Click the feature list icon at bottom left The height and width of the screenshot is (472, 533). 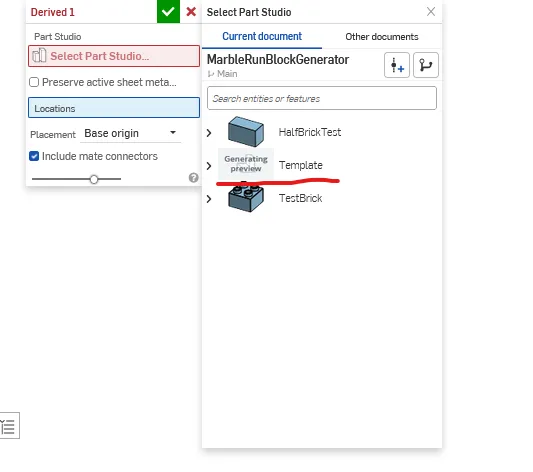click(x=9, y=425)
